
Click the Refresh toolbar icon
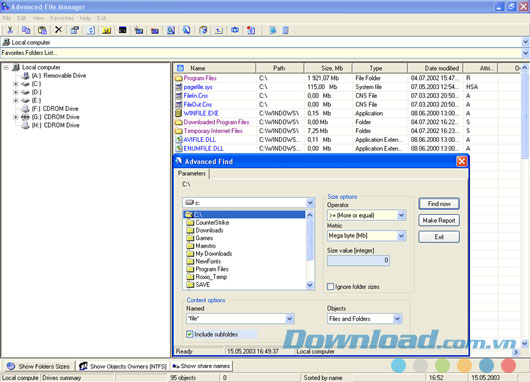coord(91,30)
